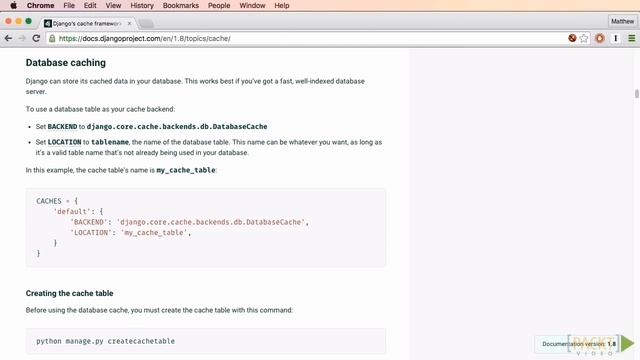Open the Apple menu
The height and width of the screenshot is (360, 640).
point(13,5)
